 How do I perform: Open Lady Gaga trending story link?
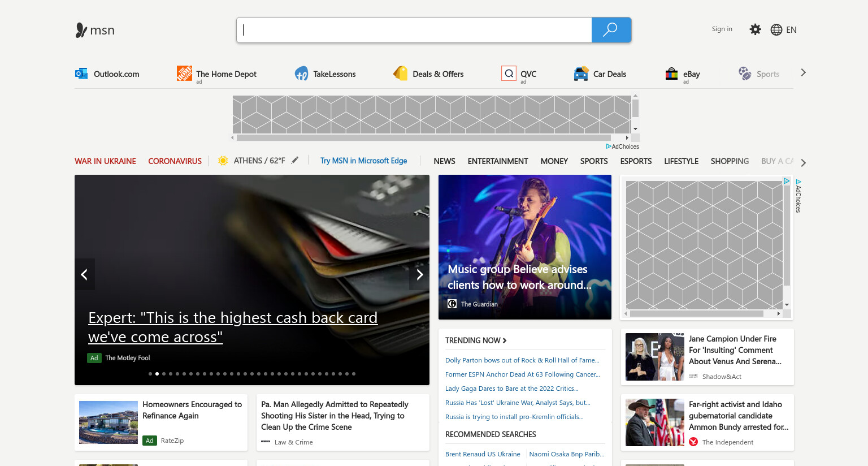tap(512, 389)
